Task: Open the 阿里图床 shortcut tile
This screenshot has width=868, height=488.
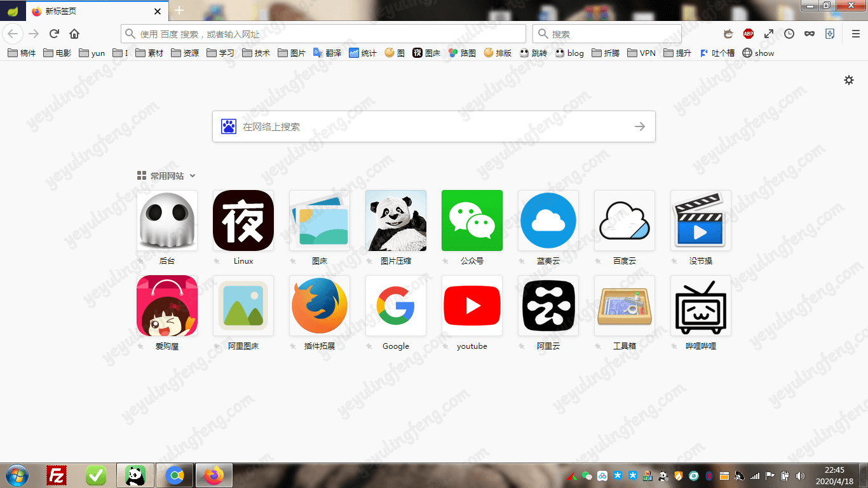Action: [x=243, y=306]
